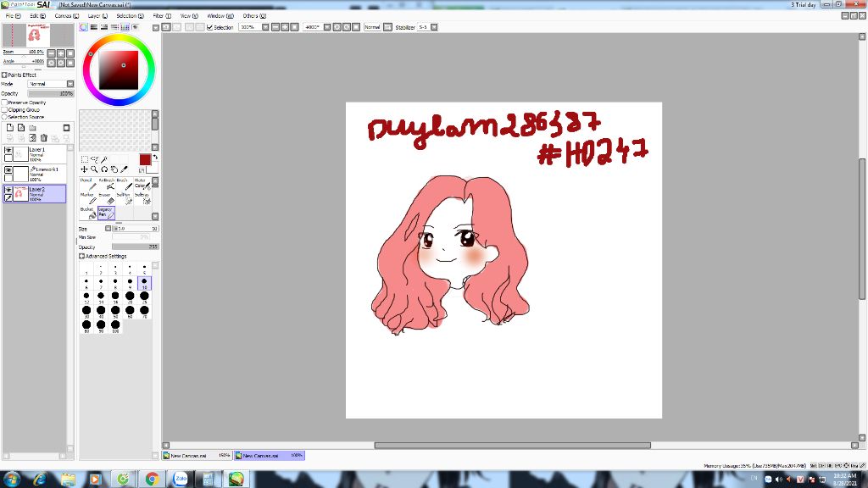The image size is (868, 488).
Task: Open Internet Explorer from the taskbar
Action: [40, 480]
